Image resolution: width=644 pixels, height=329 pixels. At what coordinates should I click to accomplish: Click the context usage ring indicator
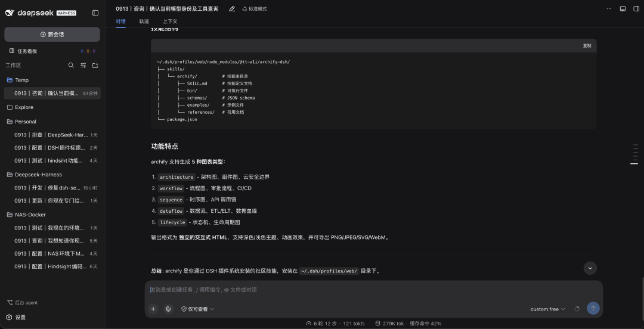(577, 309)
